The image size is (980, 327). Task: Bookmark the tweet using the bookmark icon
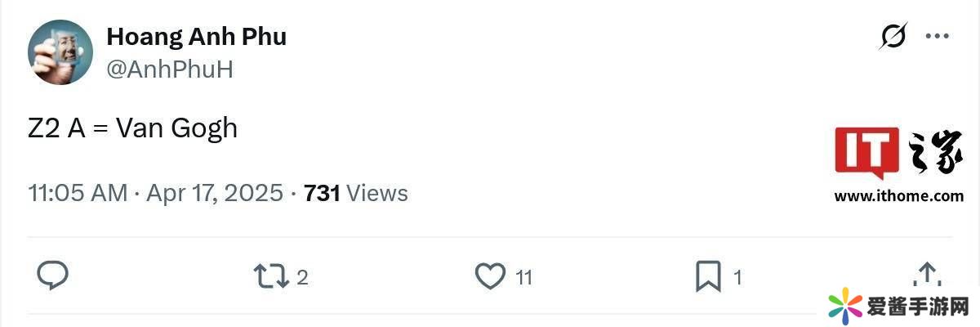tap(707, 276)
